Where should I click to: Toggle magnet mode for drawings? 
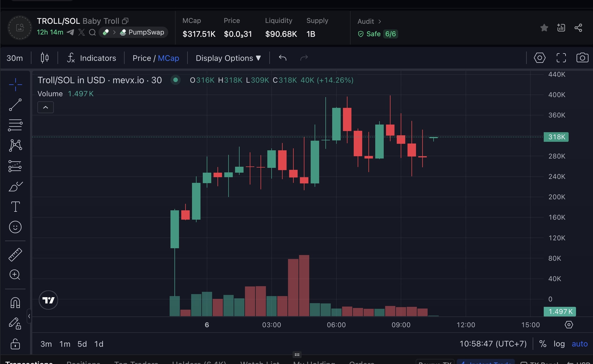pyautogui.click(x=15, y=303)
